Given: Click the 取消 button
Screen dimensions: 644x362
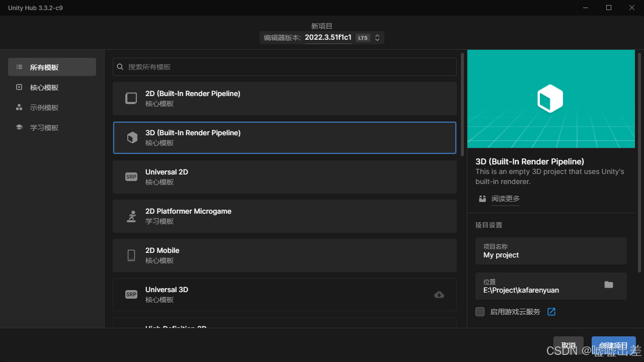Looking at the screenshot, I should 569,345.
